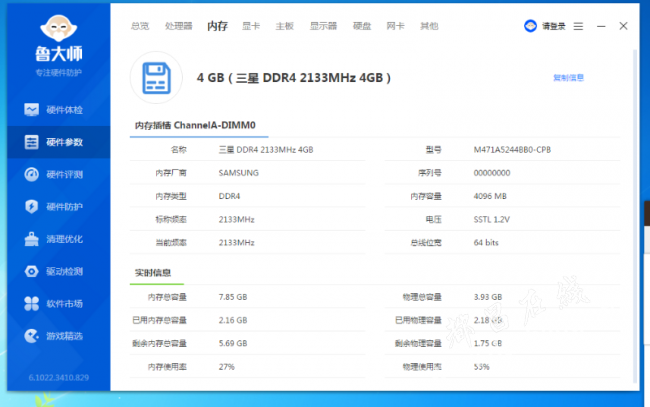This screenshot has height=407, width=650.
Task: Select 内存插槽 ChannelA-DIMM0 slot tab
Action: (x=195, y=125)
